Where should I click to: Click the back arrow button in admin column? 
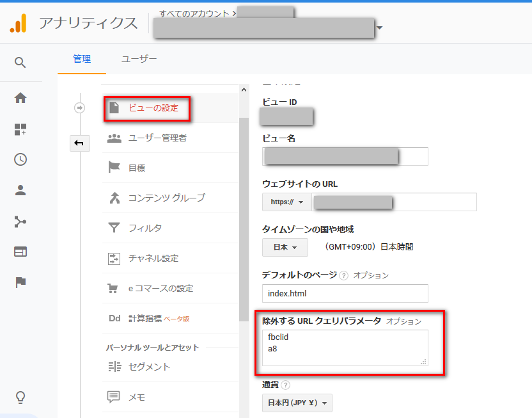(x=80, y=143)
